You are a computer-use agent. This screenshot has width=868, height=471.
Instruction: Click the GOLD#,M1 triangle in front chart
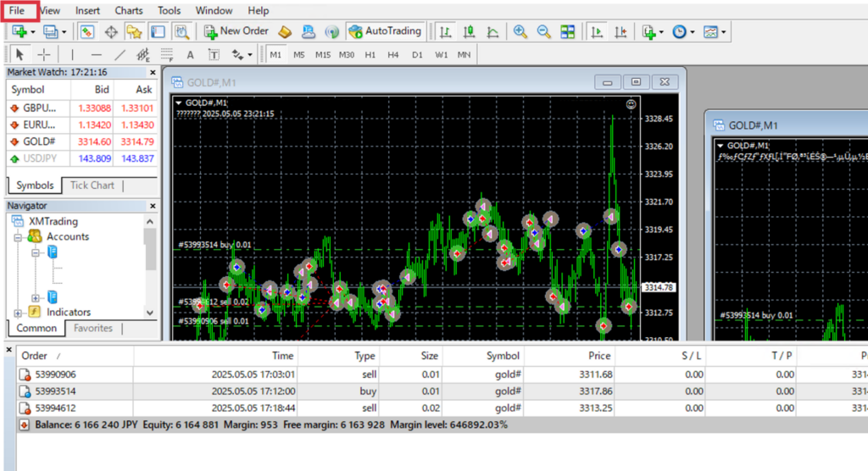click(x=178, y=103)
